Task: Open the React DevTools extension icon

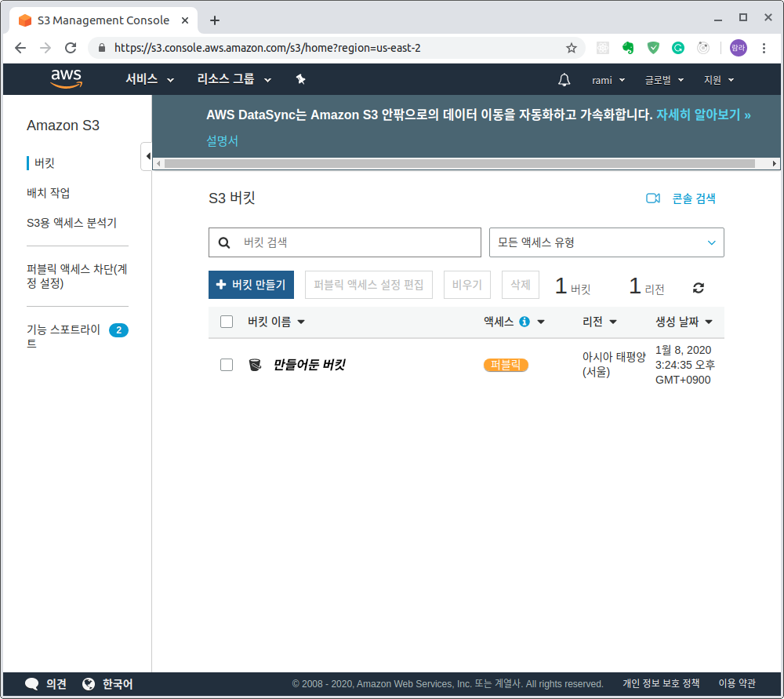Action: coord(603,48)
